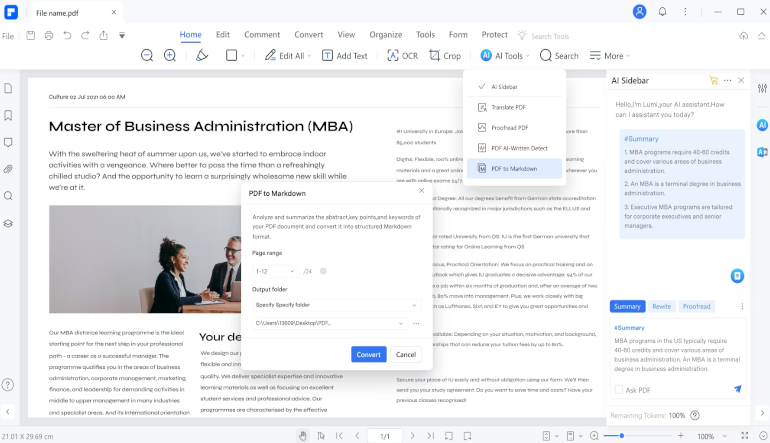Screen dimensions: 770x443
Task: Switch to the Edit tab
Action: [x=223, y=34]
